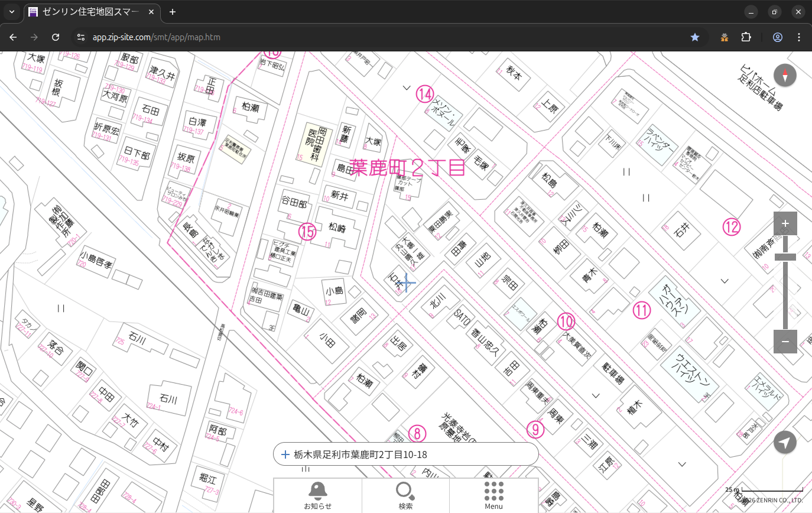This screenshot has height=513, width=812.
Task: Click the map zoom slider handle
Action: [785, 257]
